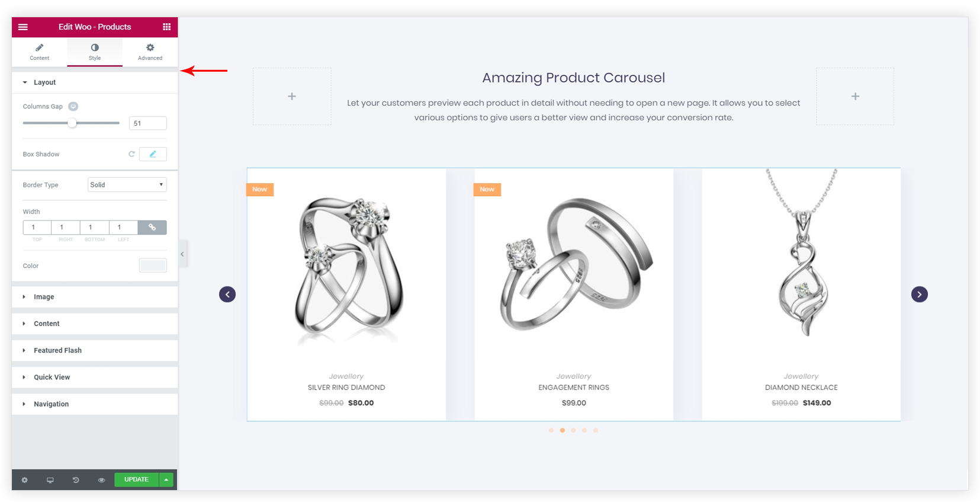This screenshot has height=502, width=980.
Task: Go to next carousel slide arrow
Action: tap(919, 295)
